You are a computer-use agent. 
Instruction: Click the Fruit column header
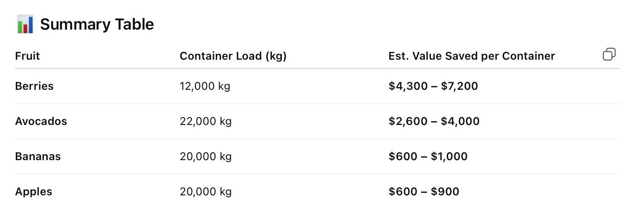[27, 56]
